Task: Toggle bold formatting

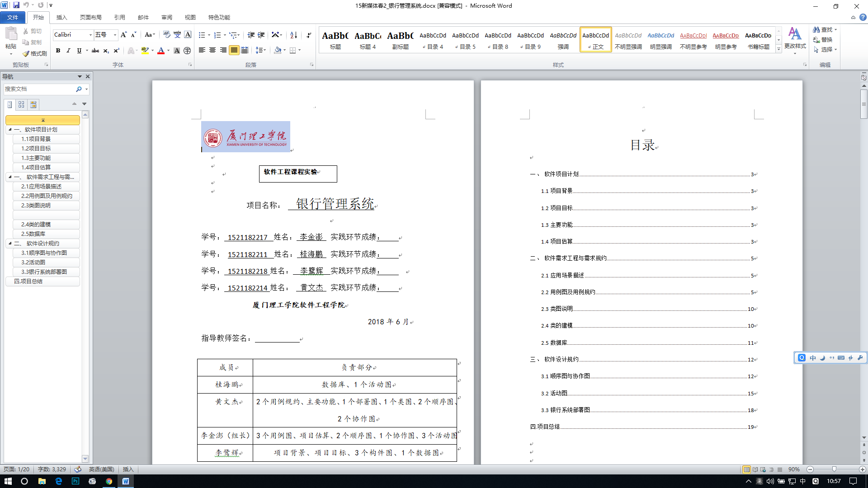Action: 58,51
